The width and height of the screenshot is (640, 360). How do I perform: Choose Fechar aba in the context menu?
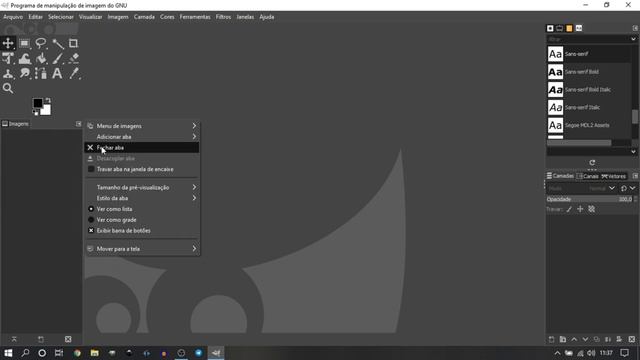(142, 147)
